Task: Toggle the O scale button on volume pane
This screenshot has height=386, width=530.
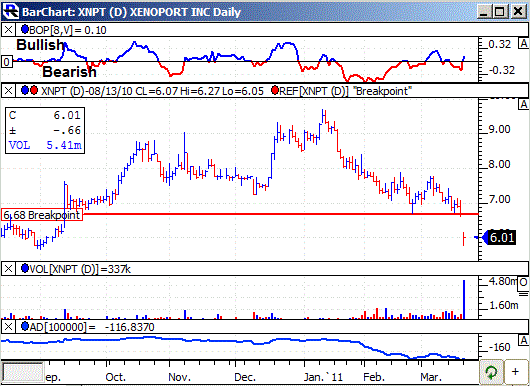Action: [524, 282]
